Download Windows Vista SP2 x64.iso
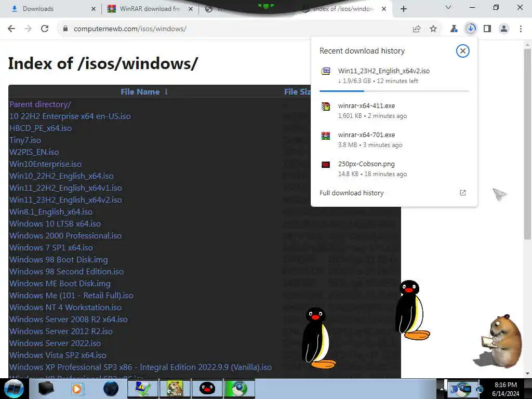The image size is (532, 399). (x=58, y=355)
